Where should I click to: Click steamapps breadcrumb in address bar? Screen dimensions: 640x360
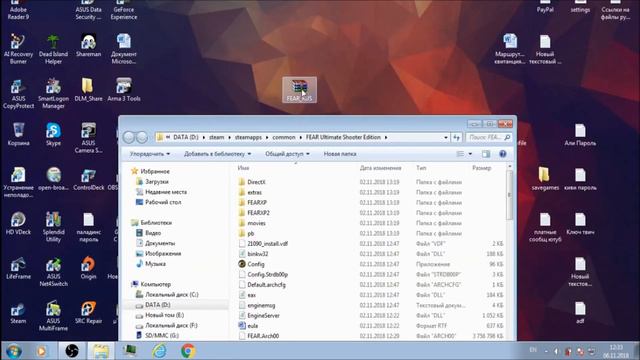[248, 138]
